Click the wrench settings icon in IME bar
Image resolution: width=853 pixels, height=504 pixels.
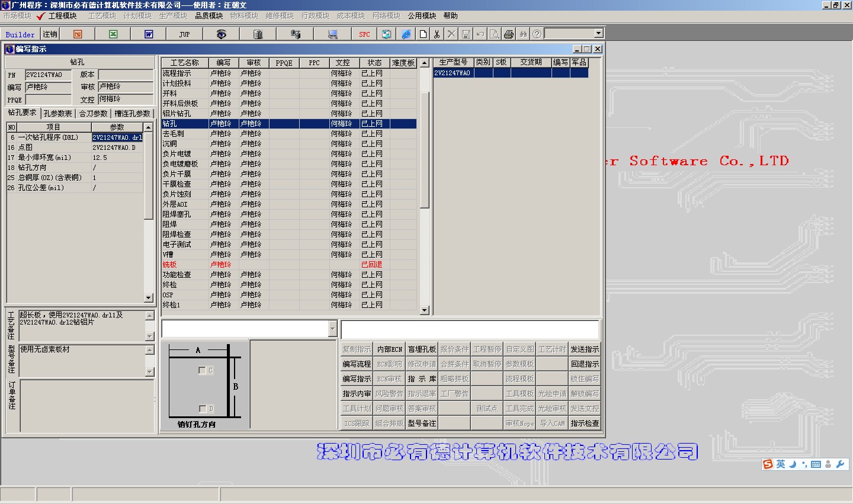840,464
